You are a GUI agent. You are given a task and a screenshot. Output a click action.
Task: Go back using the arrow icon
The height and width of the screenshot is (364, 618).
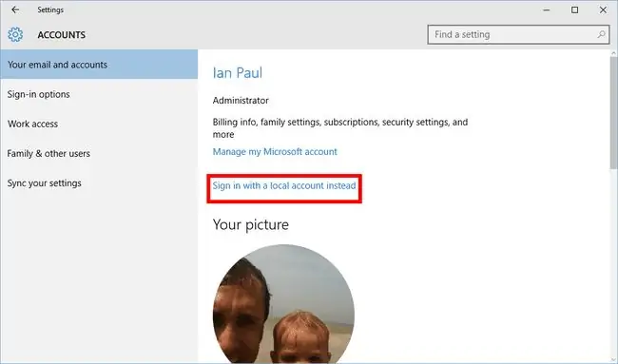pos(15,10)
